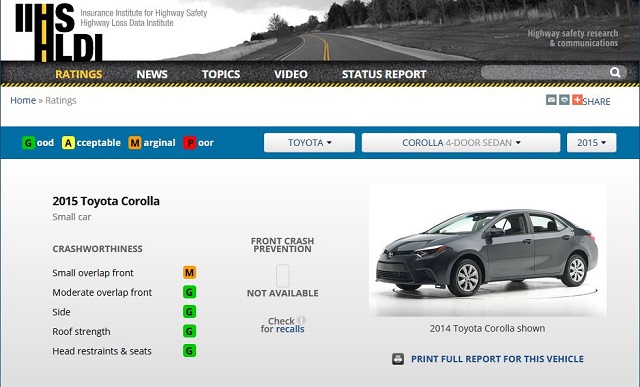
Task: Open the COROLLA 4-DOOR SEDAN model dropdown
Action: pos(461,142)
